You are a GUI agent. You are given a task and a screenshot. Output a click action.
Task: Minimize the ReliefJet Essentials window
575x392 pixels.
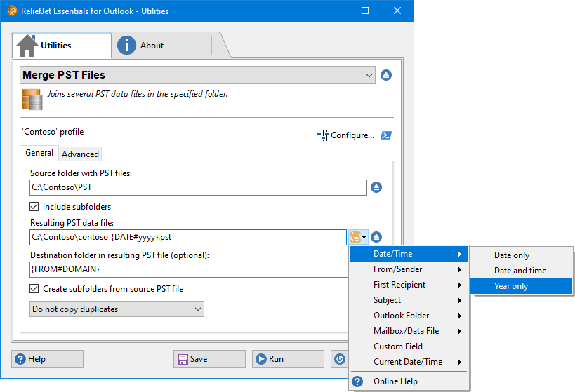(x=333, y=11)
